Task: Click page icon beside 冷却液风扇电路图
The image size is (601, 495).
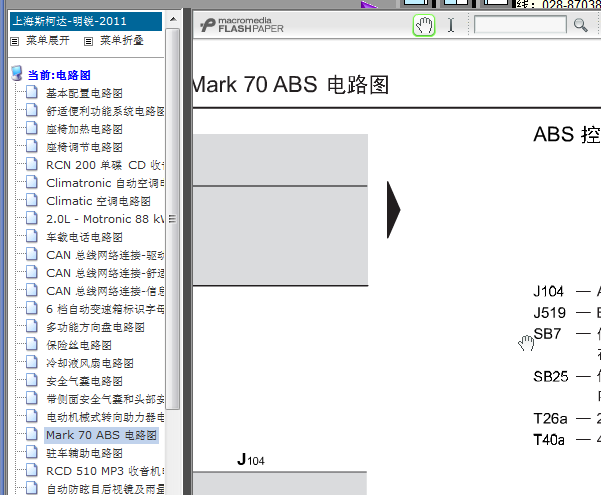Action: (x=31, y=362)
